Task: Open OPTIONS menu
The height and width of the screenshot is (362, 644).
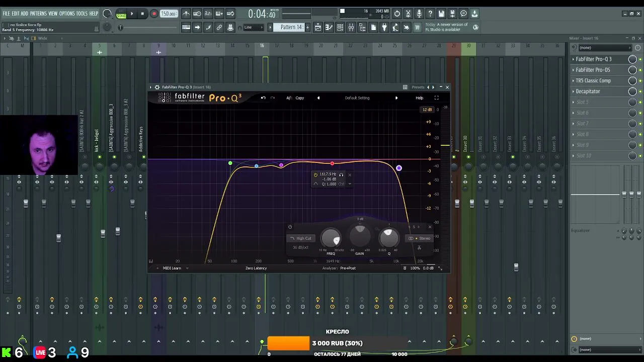Action: pos(67,14)
